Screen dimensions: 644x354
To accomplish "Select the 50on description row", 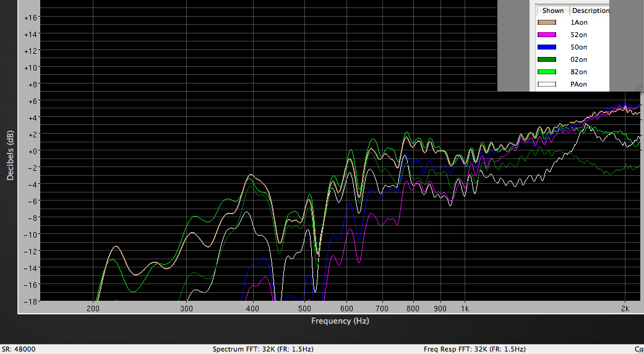I will (x=578, y=47).
